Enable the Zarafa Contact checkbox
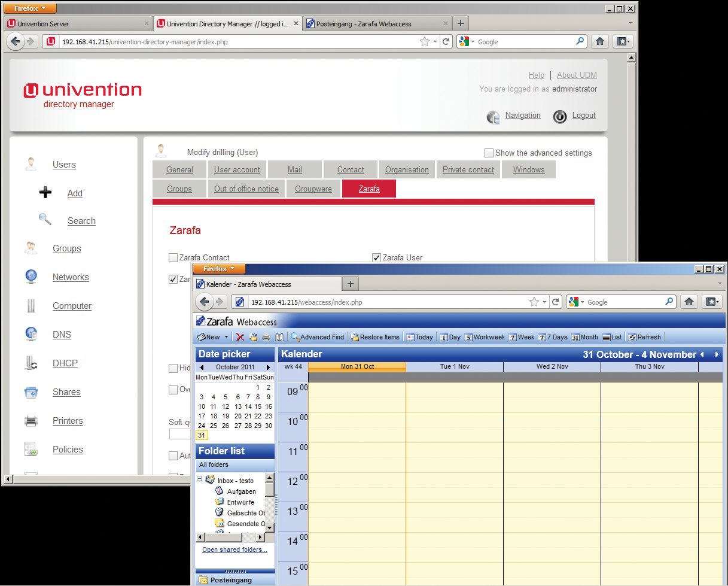The height and width of the screenshot is (586, 728). tap(173, 257)
